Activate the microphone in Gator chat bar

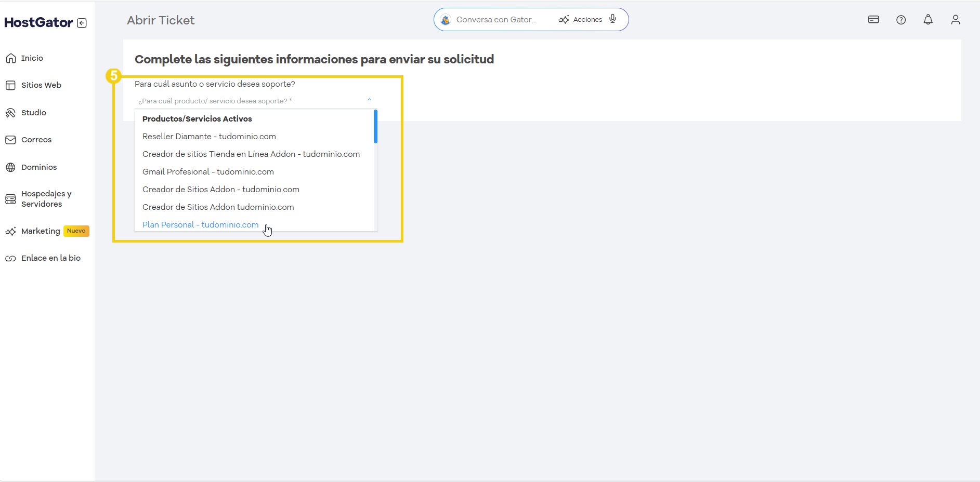pyautogui.click(x=612, y=19)
